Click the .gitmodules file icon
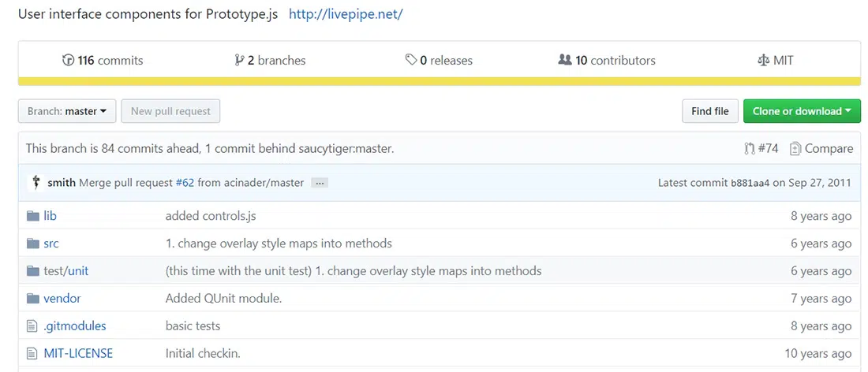Viewport: 868px width, 372px height. click(32, 325)
